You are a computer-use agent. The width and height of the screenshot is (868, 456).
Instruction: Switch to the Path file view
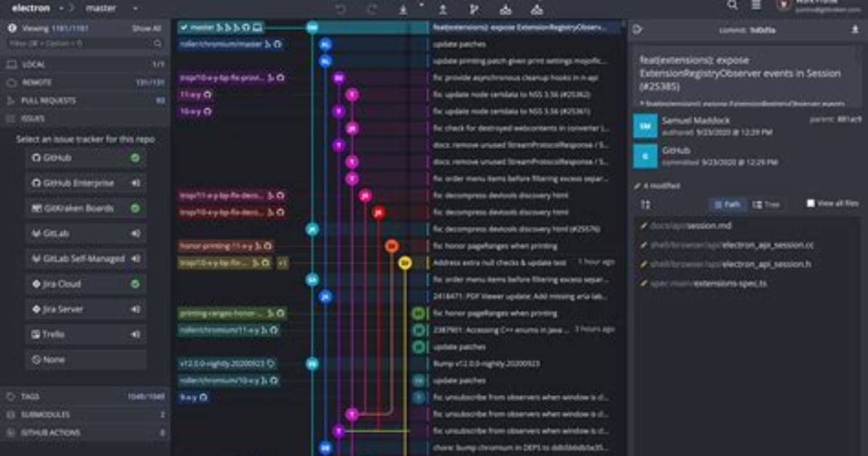(x=726, y=205)
